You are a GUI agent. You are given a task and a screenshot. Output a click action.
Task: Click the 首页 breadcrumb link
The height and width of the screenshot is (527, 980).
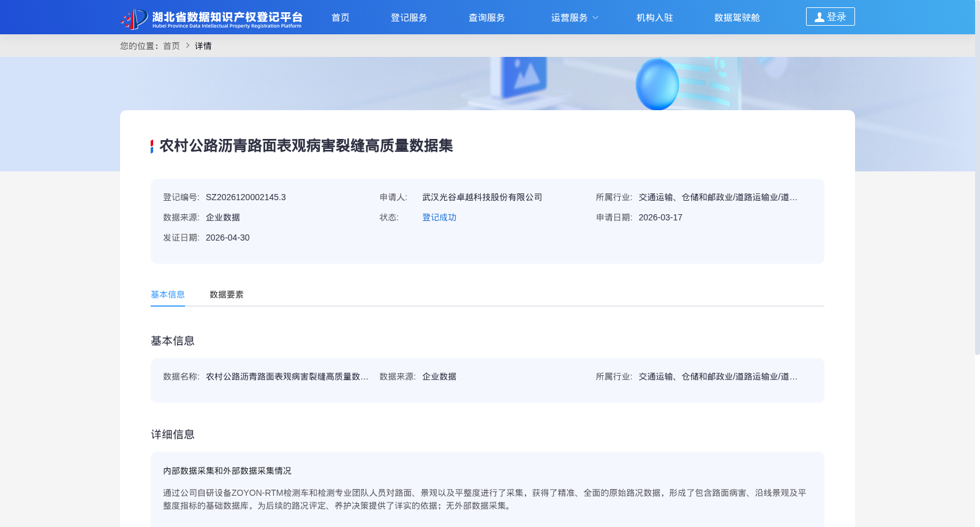[171, 46]
